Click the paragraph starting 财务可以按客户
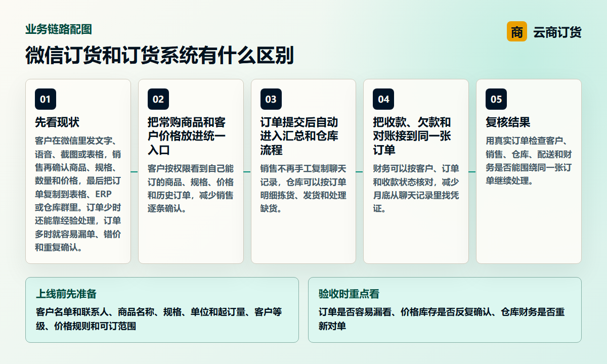Viewport: 607px width, 364px height. 416,188
